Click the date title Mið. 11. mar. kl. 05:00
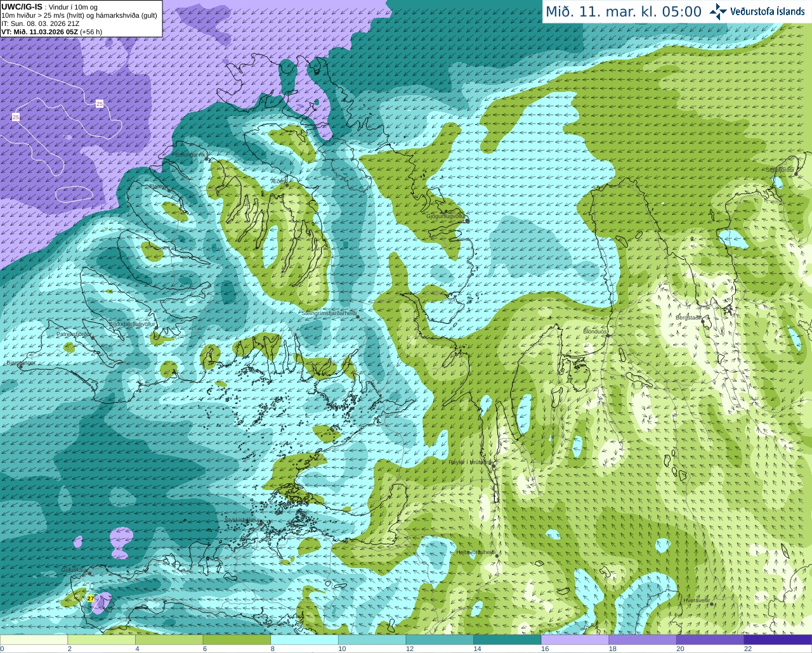Image resolution: width=812 pixels, height=653 pixels. pyautogui.click(x=624, y=11)
